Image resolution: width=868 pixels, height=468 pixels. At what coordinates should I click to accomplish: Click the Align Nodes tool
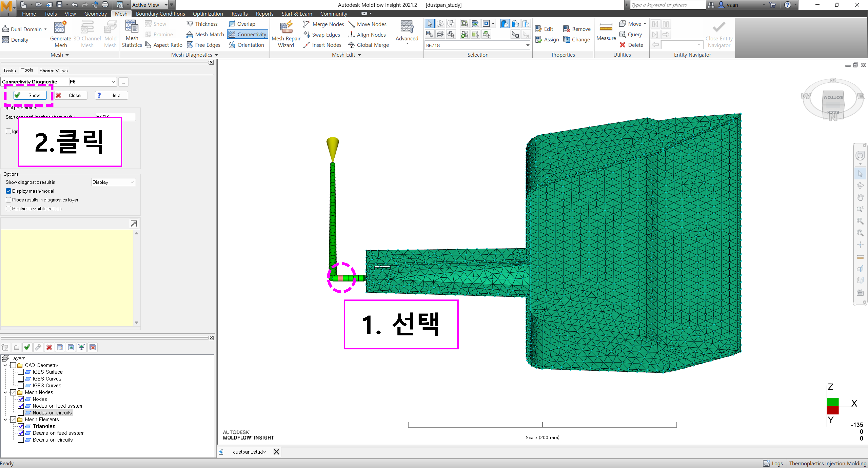367,35
